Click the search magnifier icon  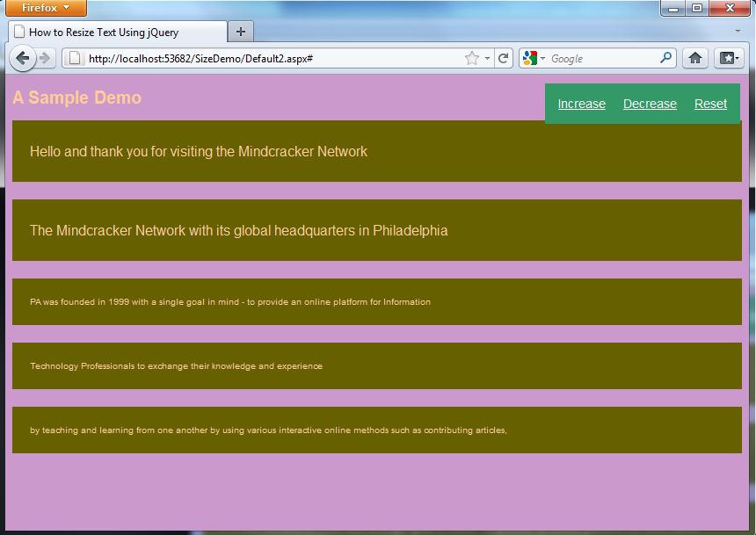point(665,58)
